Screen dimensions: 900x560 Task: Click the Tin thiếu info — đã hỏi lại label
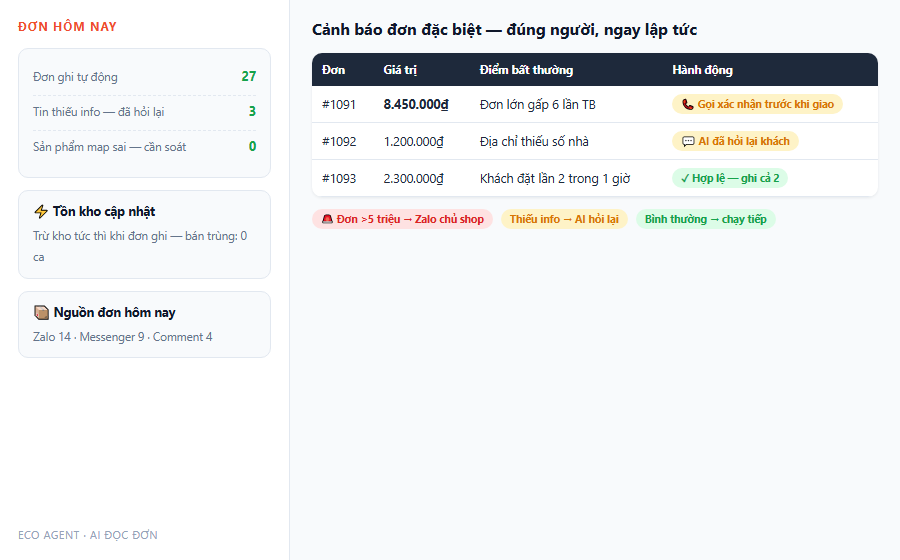click(98, 112)
